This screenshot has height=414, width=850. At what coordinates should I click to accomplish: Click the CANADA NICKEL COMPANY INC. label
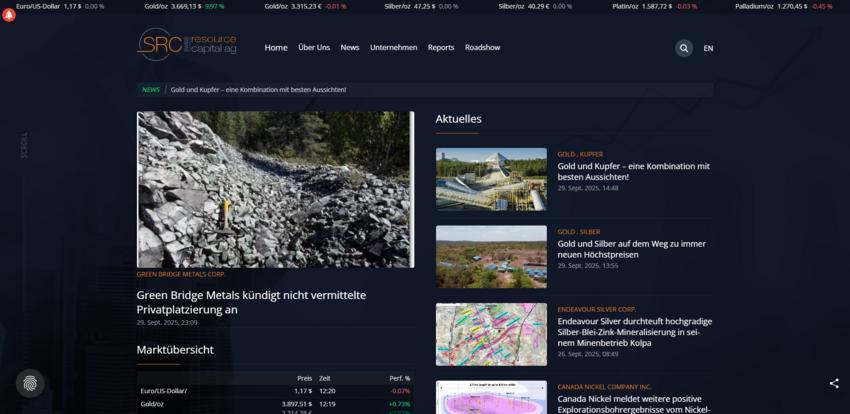[604, 387]
